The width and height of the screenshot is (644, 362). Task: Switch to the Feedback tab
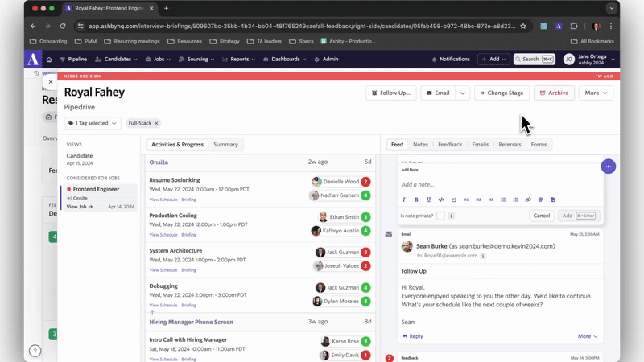pyautogui.click(x=450, y=145)
